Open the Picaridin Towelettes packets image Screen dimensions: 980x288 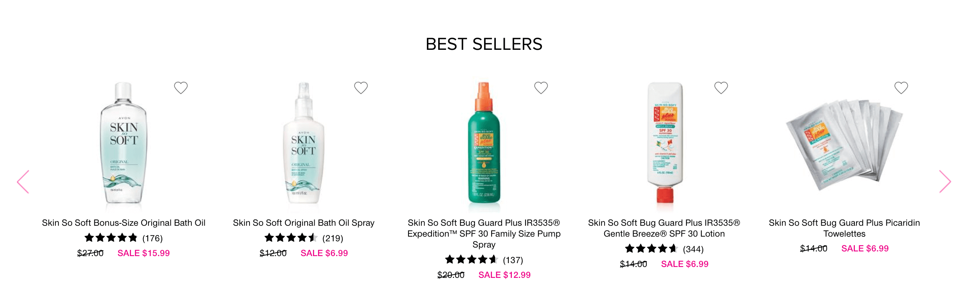844,145
